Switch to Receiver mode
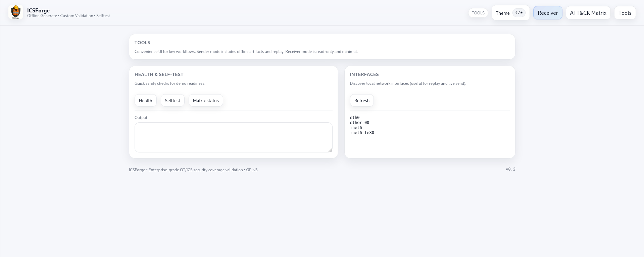This screenshot has height=257, width=644. (x=547, y=13)
